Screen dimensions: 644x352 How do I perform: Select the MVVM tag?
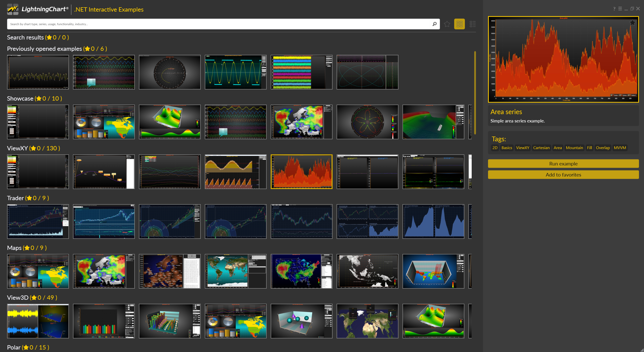click(x=620, y=148)
